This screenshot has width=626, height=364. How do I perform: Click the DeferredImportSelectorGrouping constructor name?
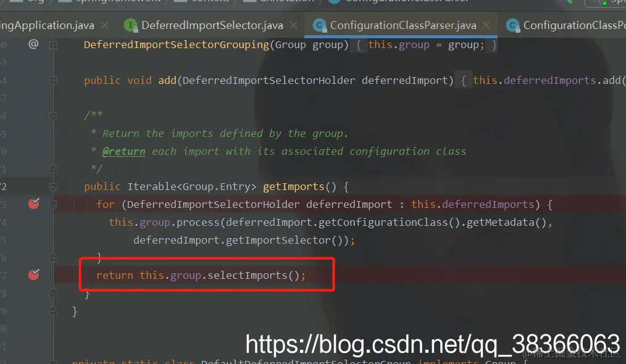click(x=177, y=45)
